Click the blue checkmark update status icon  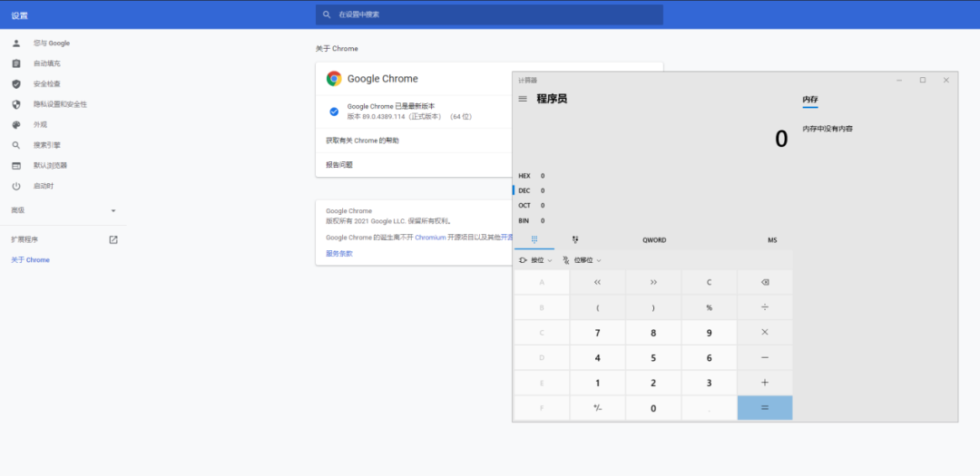334,112
